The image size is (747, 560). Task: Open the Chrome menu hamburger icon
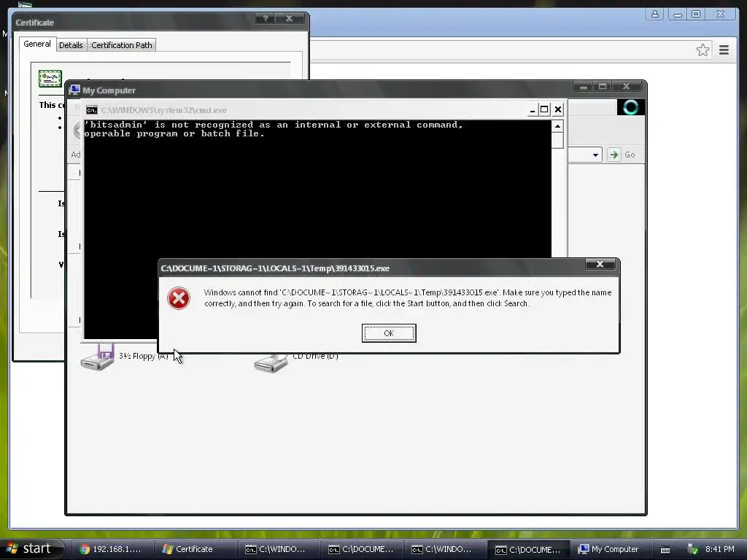[x=724, y=50]
